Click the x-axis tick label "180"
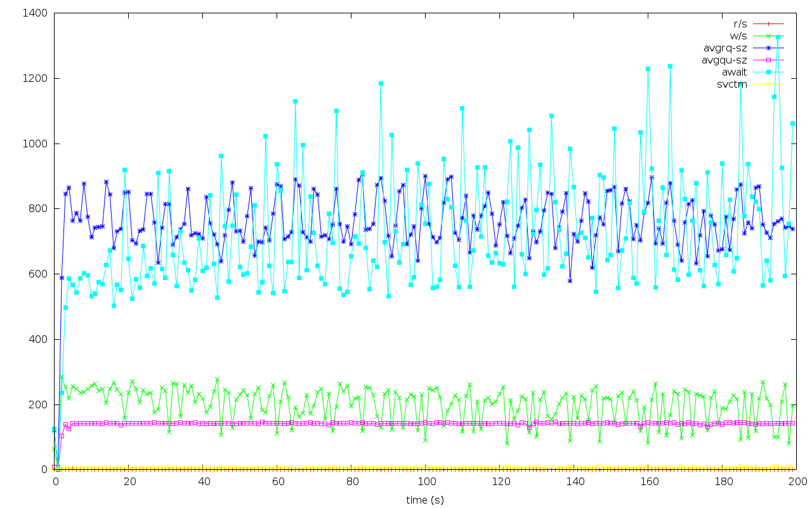Image resolution: width=812 pixels, height=508 pixels. pyautogui.click(x=723, y=482)
